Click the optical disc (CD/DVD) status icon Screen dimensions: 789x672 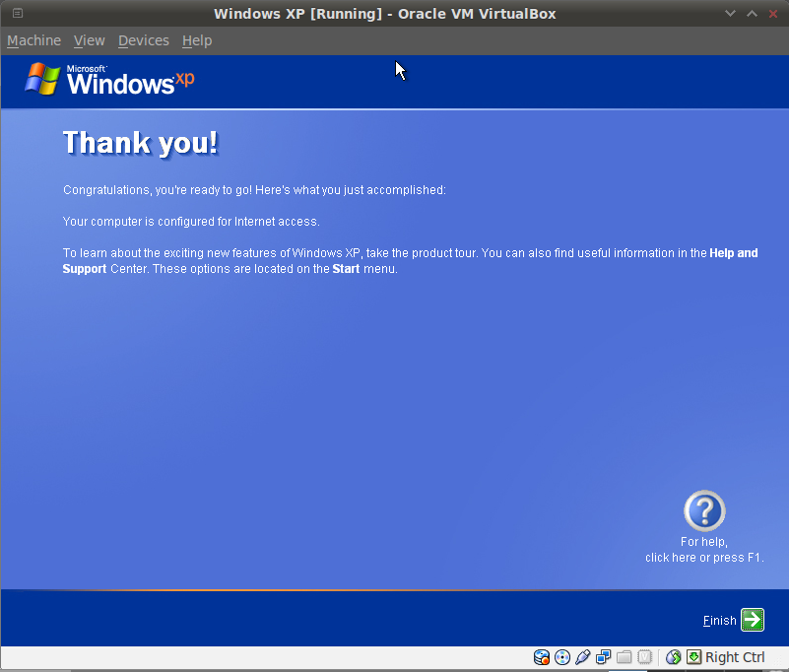[562, 657]
